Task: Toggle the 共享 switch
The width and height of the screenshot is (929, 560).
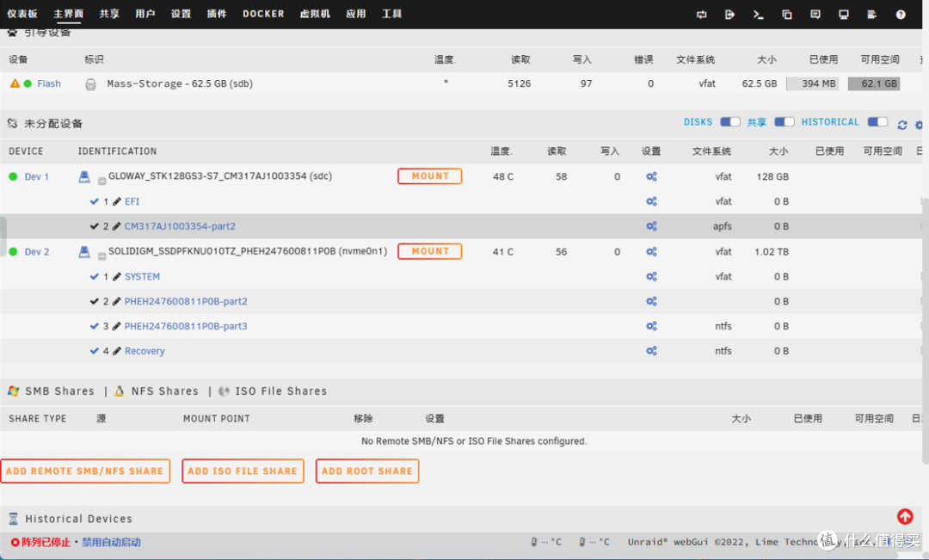Action: tap(784, 122)
